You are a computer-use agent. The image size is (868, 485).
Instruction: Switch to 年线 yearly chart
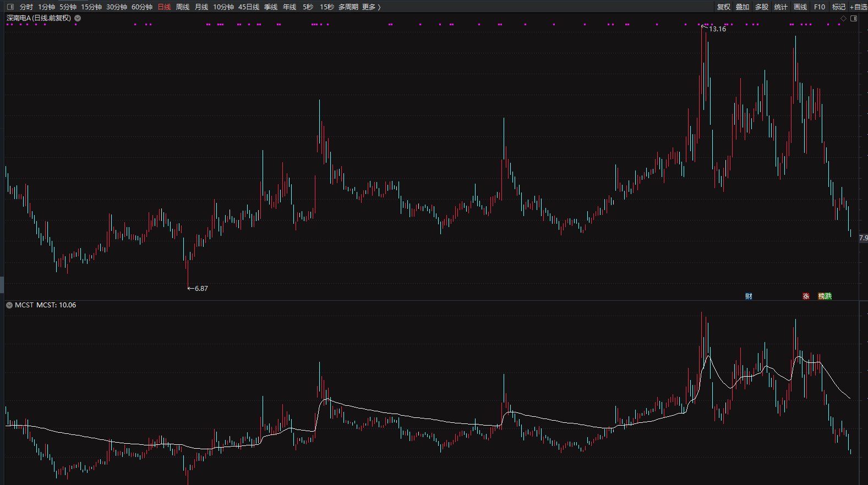tap(290, 7)
